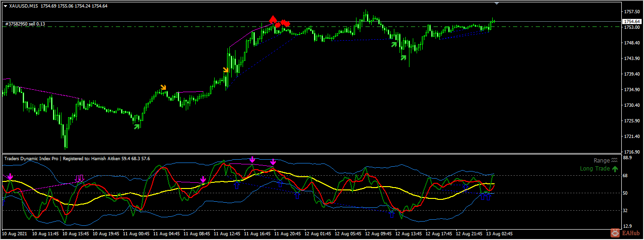Click the 12 Aug 17:45 time label
Screen dimensions: 644x240
tap(439, 234)
